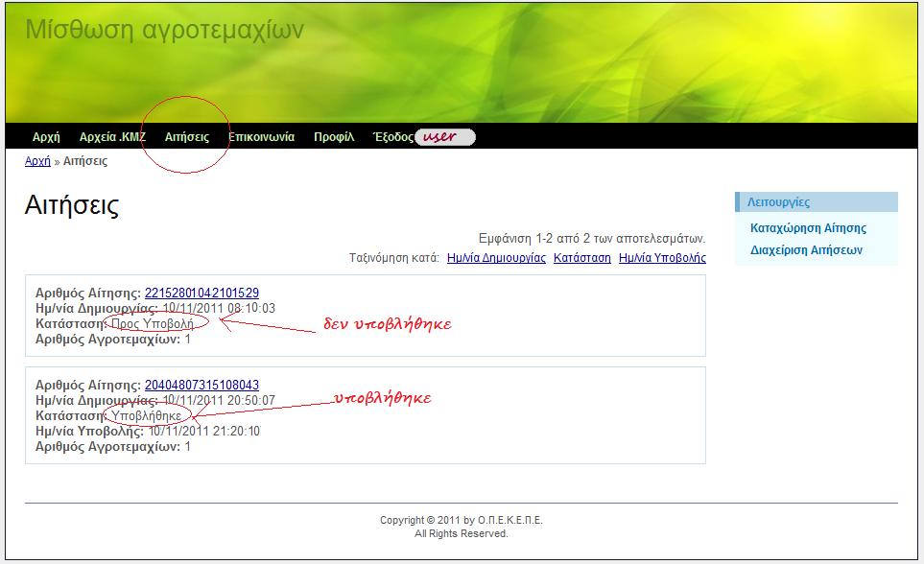
Task: Open the Αρχεία .KMZ menu item
Action: pos(112,137)
